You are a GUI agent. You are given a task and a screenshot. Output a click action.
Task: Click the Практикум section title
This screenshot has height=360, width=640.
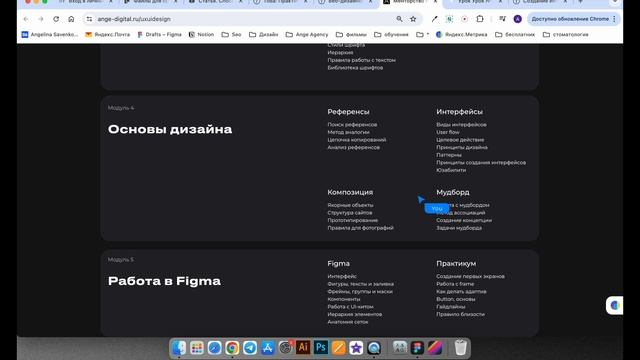click(x=456, y=264)
